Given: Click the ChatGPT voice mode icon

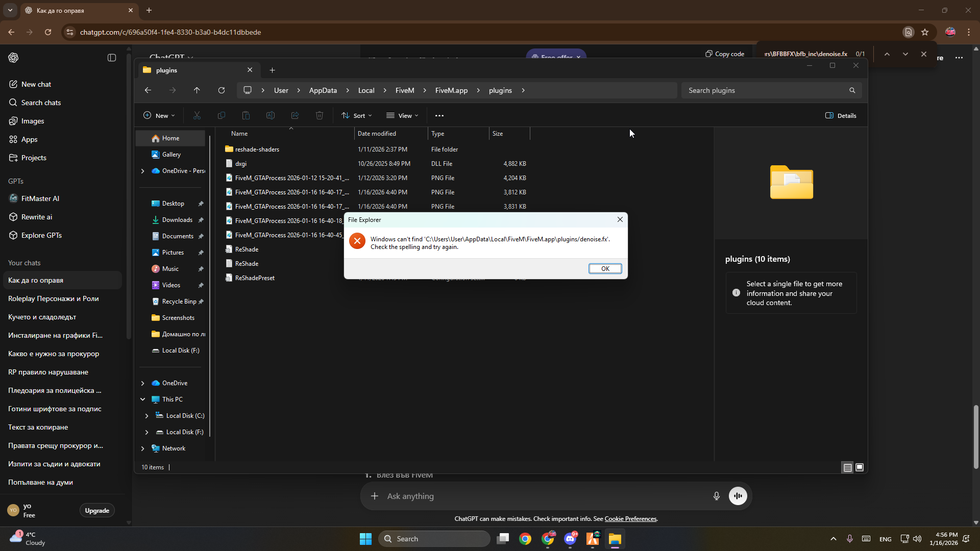Looking at the screenshot, I should [x=738, y=496].
